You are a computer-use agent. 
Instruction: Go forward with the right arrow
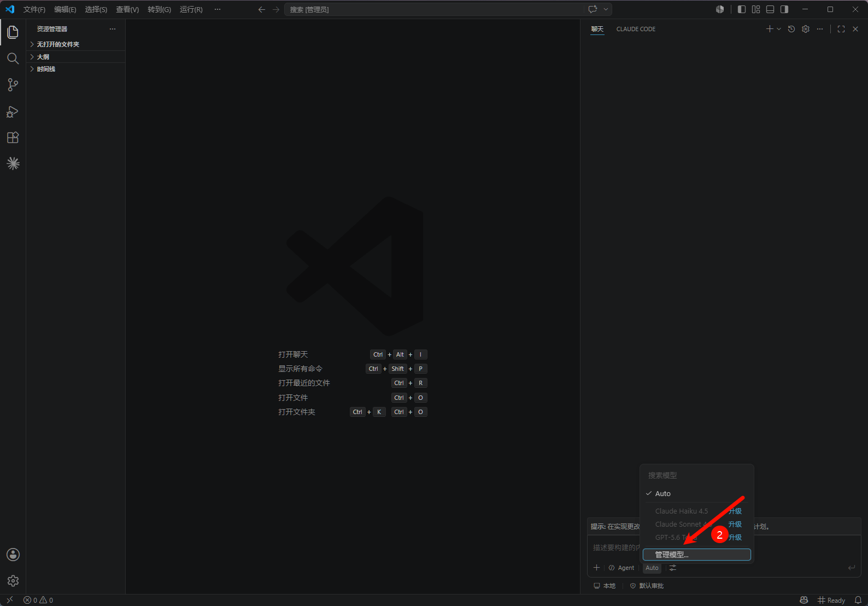[276, 9]
